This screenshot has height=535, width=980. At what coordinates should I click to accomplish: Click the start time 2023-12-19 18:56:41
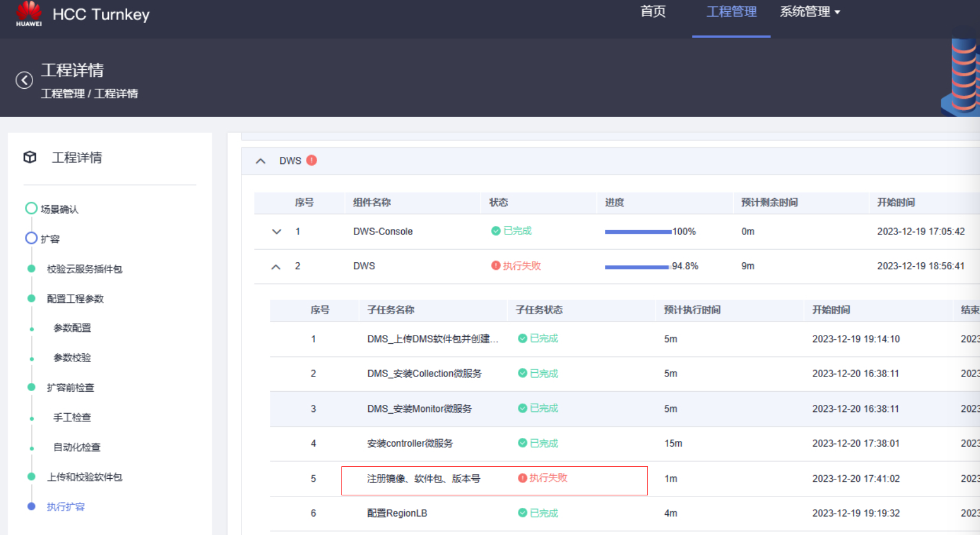click(921, 266)
